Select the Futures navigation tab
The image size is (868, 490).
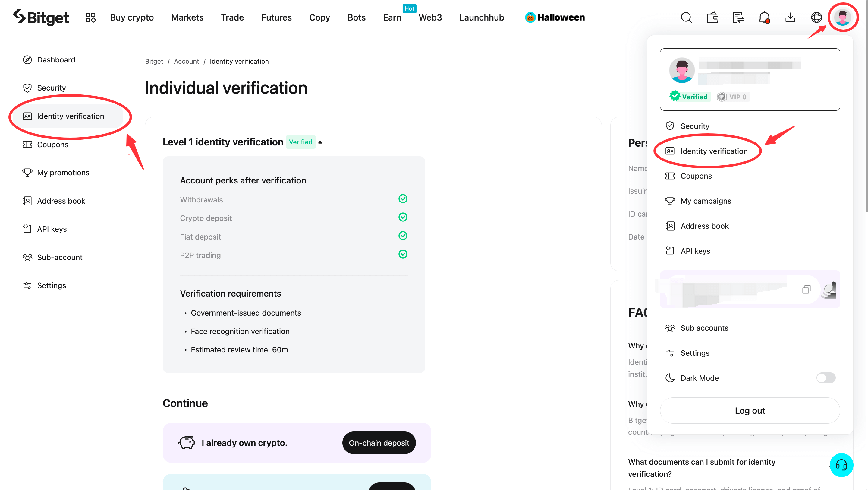276,17
